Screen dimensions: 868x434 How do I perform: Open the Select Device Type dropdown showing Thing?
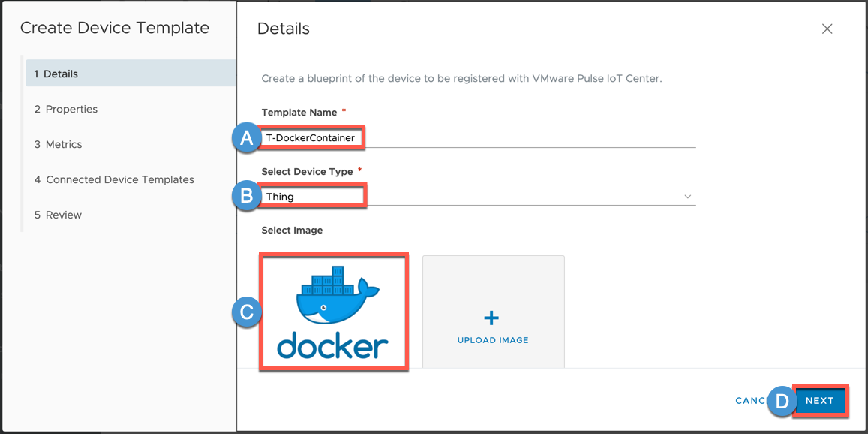477,197
